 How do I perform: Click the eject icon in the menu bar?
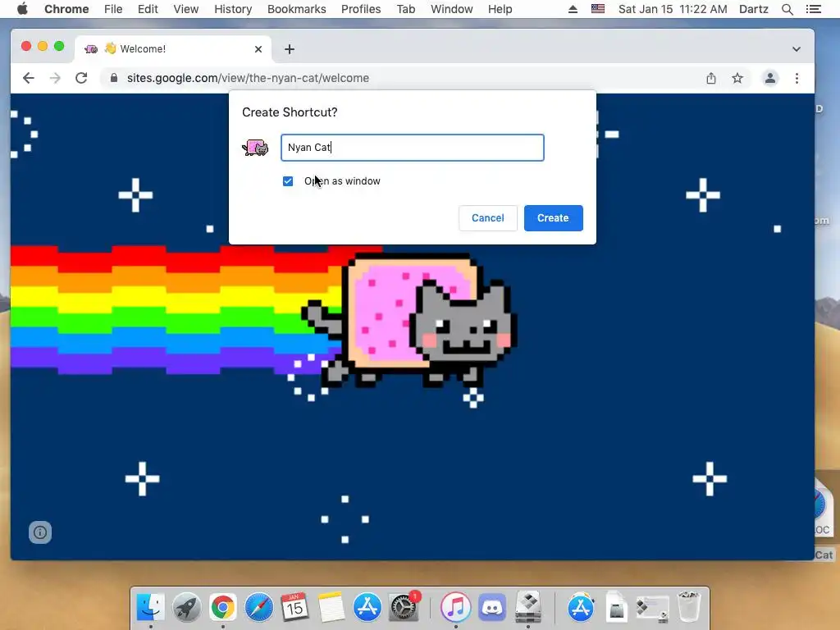pyautogui.click(x=573, y=9)
